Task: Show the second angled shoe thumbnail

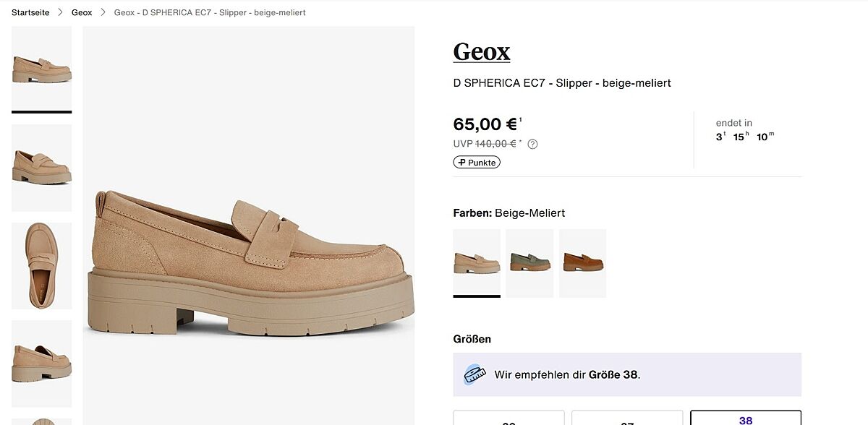Action: tap(42, 168)
